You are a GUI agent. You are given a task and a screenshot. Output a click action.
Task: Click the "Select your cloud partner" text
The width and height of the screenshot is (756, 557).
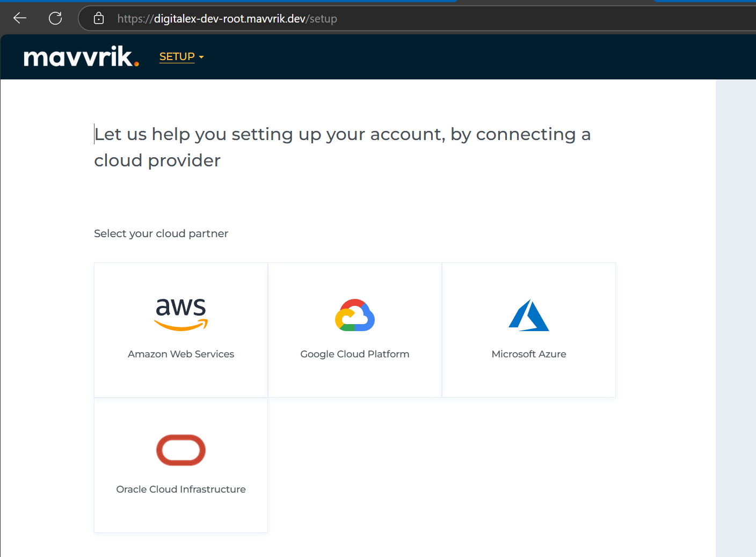[161, 233]
